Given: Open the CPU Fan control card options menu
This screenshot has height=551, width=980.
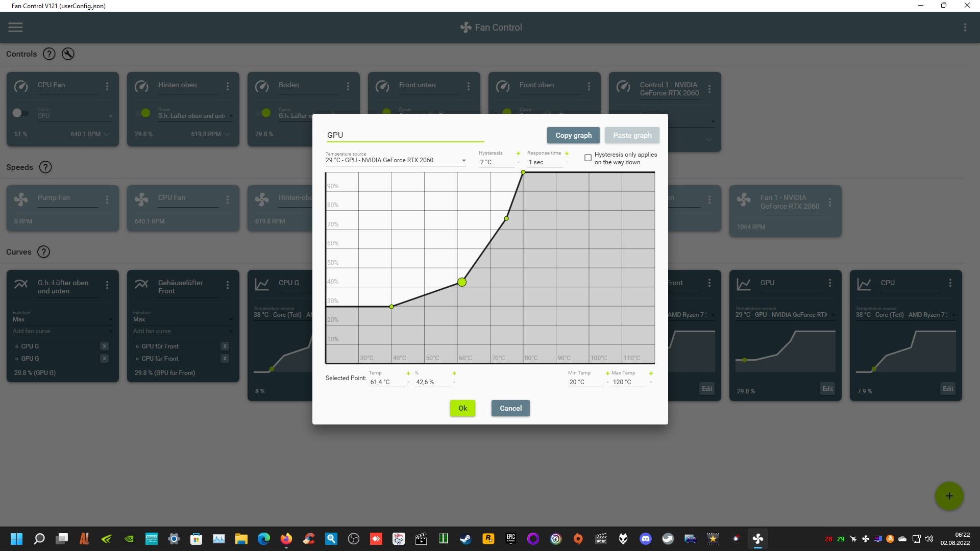Looking at the screenshot, I should pyautogui.click(x=107, y=87).
